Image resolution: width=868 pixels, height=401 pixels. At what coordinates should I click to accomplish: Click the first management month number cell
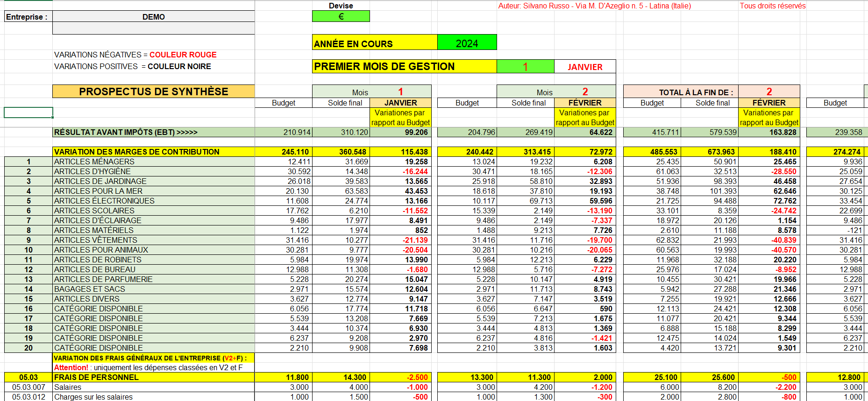[x=525, y=66]
